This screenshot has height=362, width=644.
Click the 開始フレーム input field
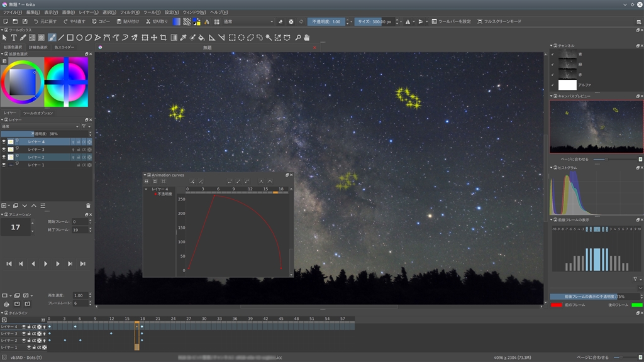[80, 222]
